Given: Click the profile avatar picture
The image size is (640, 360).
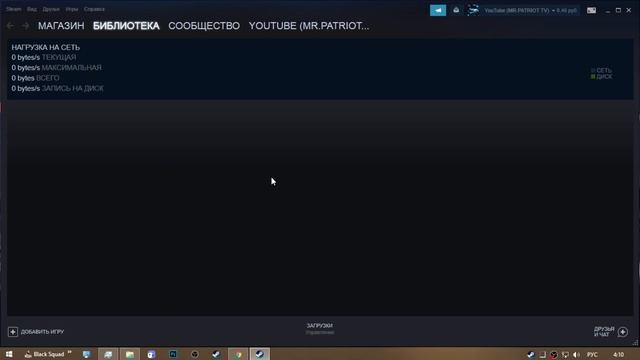Looking at the screenshot, I should pos(473,10).
